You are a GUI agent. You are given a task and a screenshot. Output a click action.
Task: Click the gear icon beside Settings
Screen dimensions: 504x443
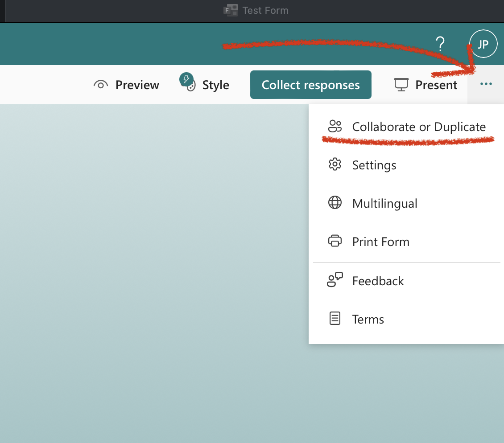(x=335, y=165)
